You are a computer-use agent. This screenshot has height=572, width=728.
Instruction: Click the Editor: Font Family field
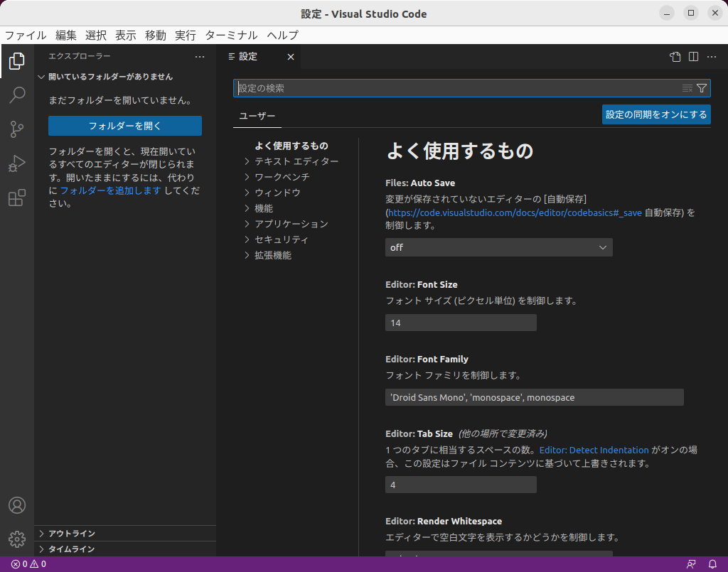535,398
